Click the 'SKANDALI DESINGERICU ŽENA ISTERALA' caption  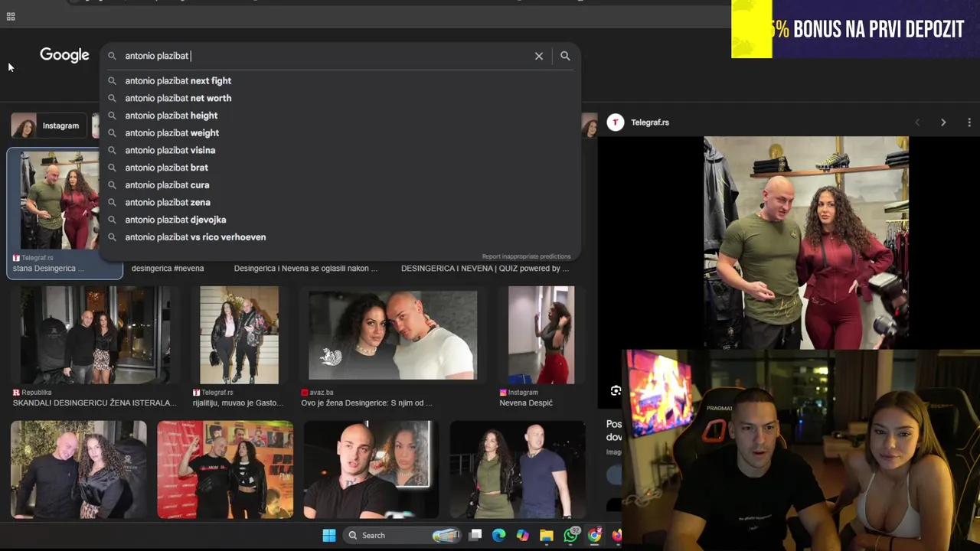coord(95,403)
